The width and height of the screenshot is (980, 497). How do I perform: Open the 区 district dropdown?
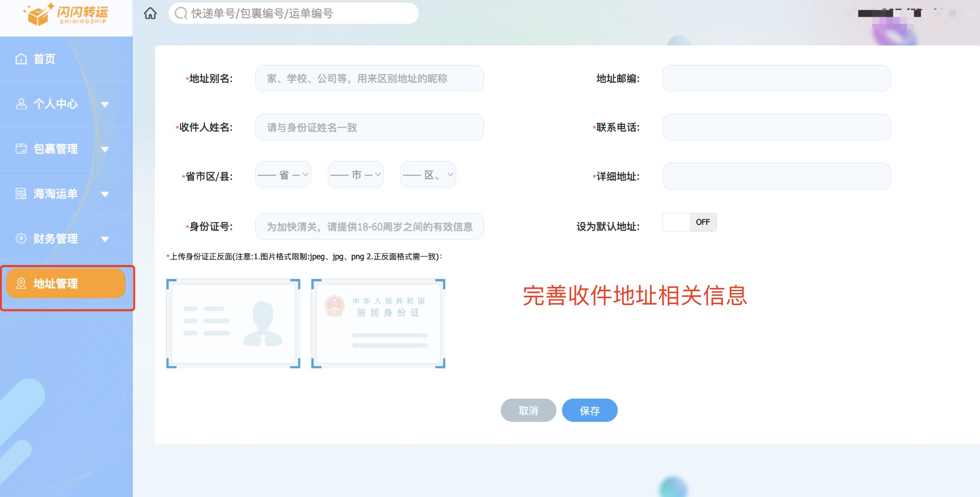tap(428, 175)
